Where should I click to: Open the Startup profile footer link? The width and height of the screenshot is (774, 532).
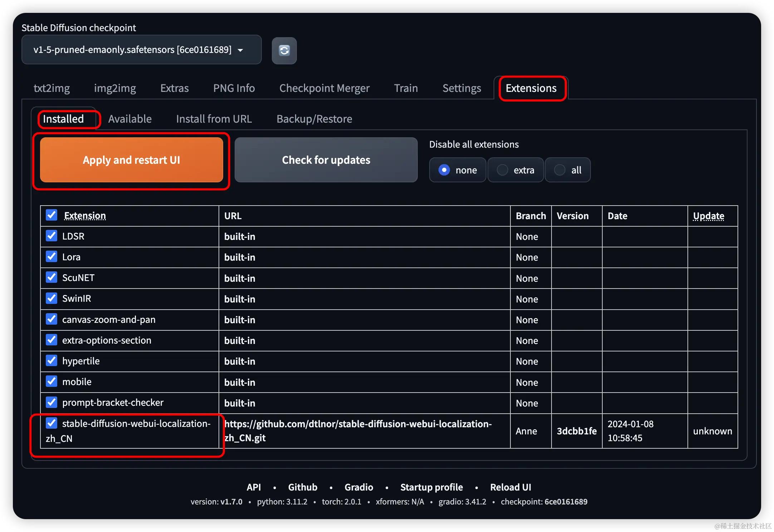(431, 487)
